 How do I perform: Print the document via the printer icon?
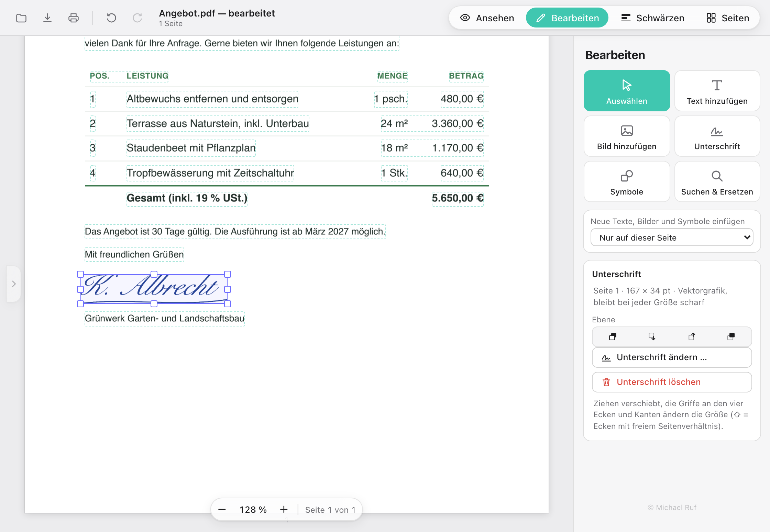74,18
